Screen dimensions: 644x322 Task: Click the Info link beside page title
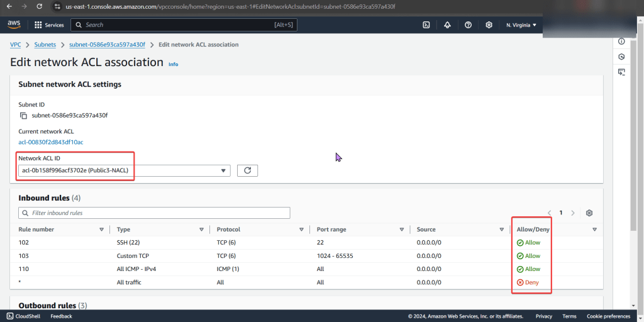tap(173, 64)
